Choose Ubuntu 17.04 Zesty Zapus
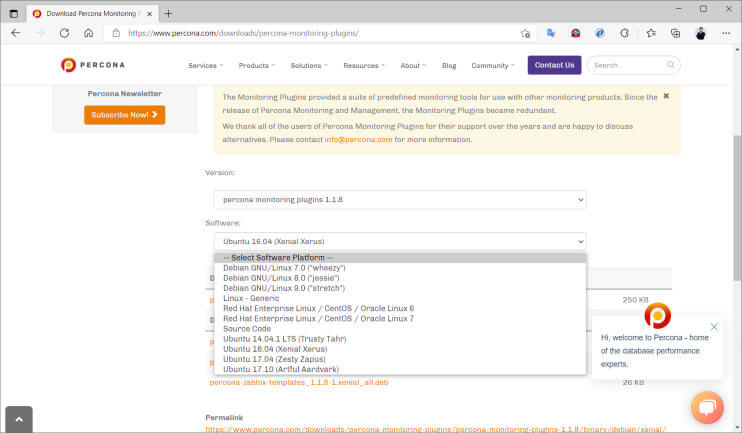The height and width of the screenshot is (433, 742). click(x=400, y=359)
